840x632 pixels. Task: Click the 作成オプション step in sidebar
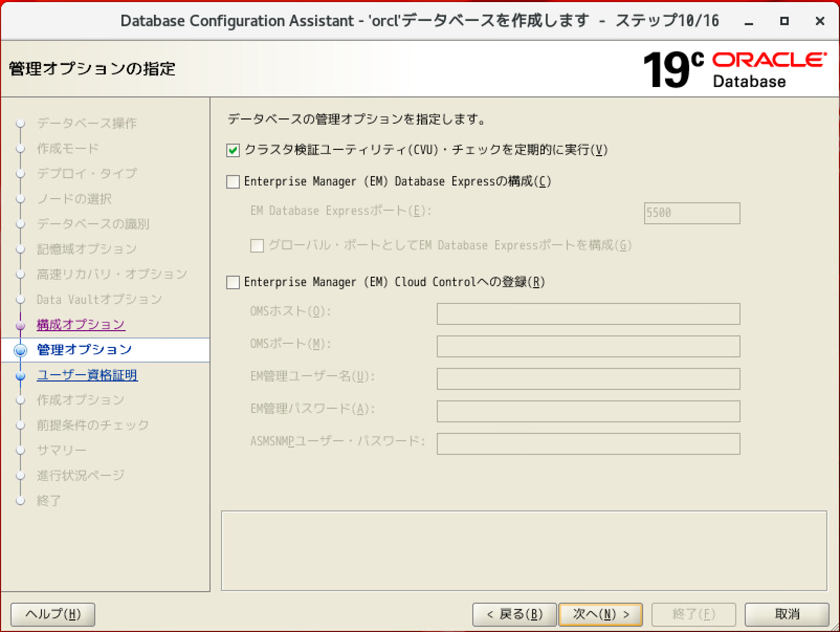point(80,400)
